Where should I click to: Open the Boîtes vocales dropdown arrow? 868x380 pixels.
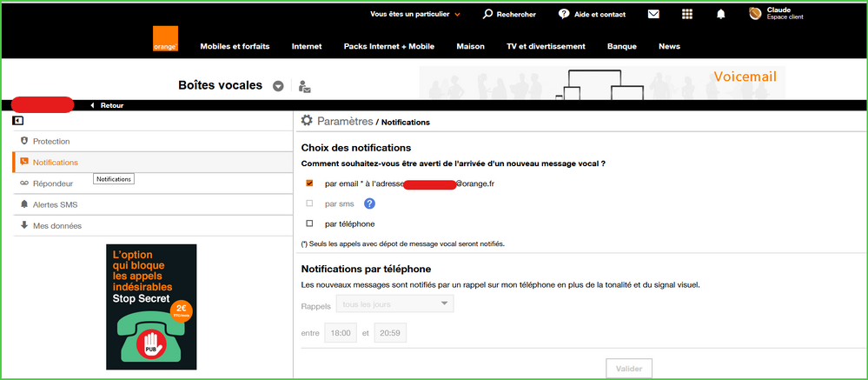[x=278, y=86]
